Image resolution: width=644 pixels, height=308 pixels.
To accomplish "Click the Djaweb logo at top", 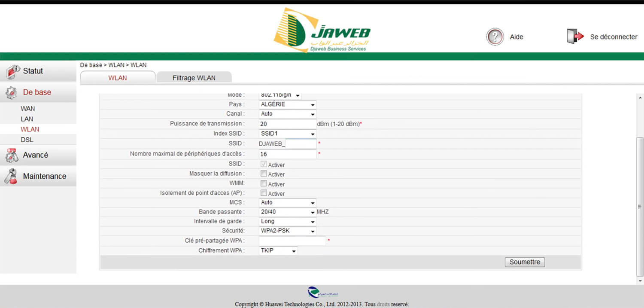I will point(322,30).
